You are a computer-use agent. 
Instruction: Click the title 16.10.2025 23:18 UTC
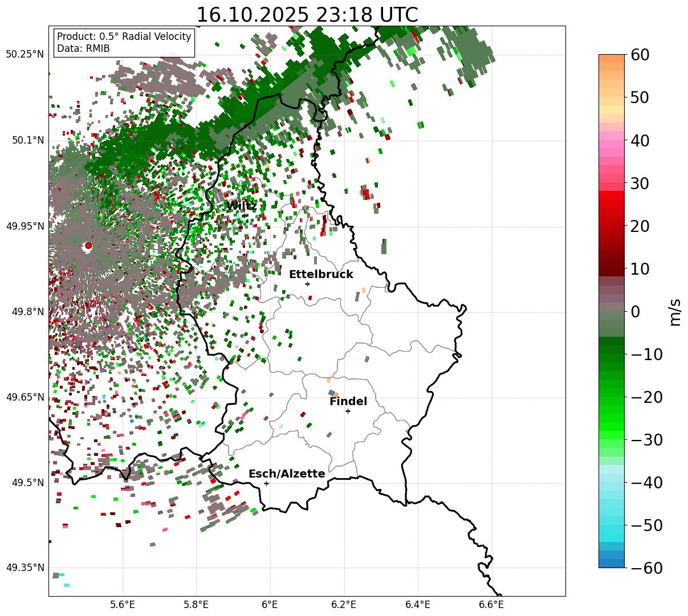click(x=307, y=14)
